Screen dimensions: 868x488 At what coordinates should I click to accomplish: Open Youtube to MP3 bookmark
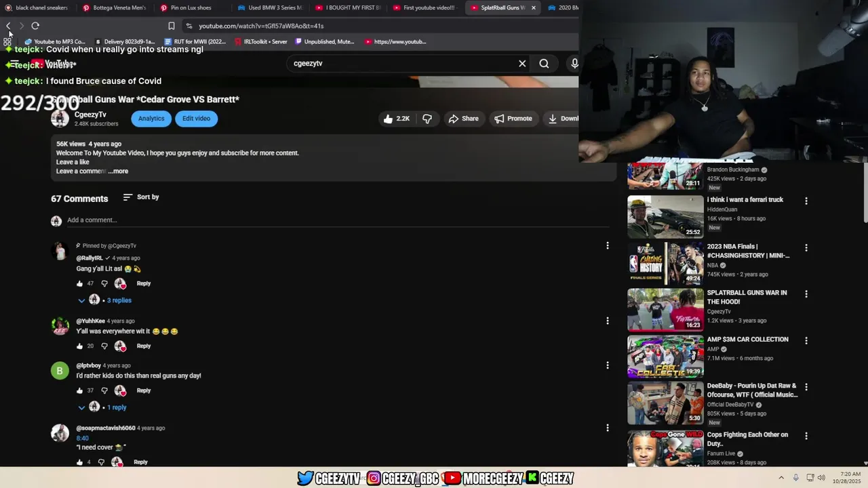pyautogui.click(x=55, y=41)
